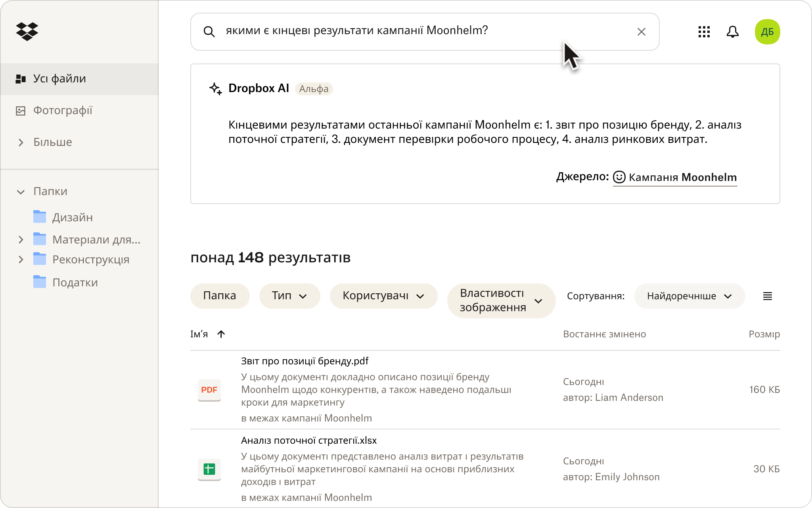Open the Реконструкція folder label
The width and height of the screenshot is (812, 508).
[x=91, y=260]
